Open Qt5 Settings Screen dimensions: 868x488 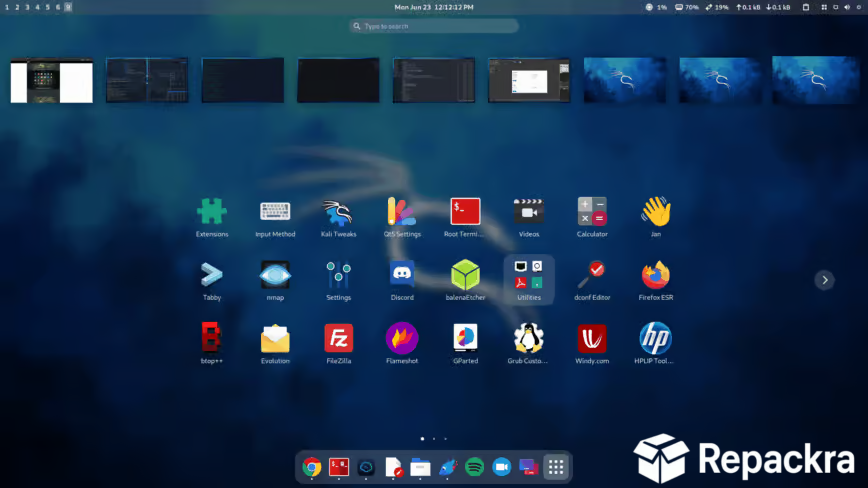click(402, 217)
